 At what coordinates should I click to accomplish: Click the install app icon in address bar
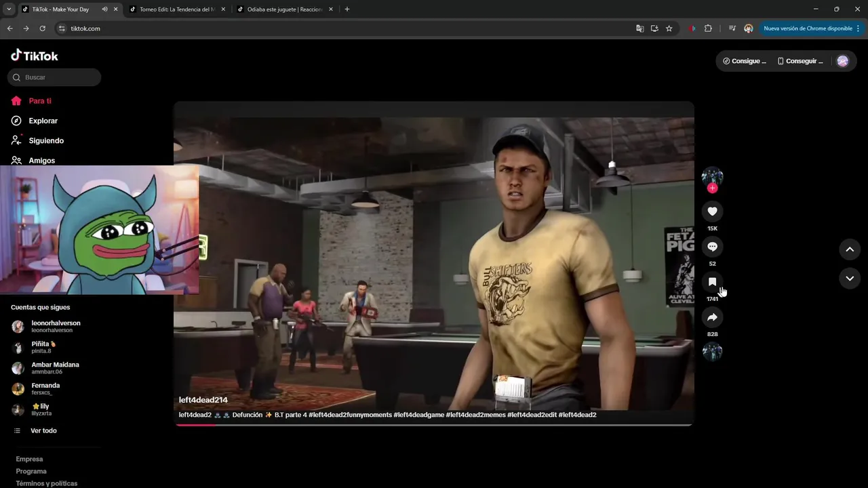click(x=654, y=28)
